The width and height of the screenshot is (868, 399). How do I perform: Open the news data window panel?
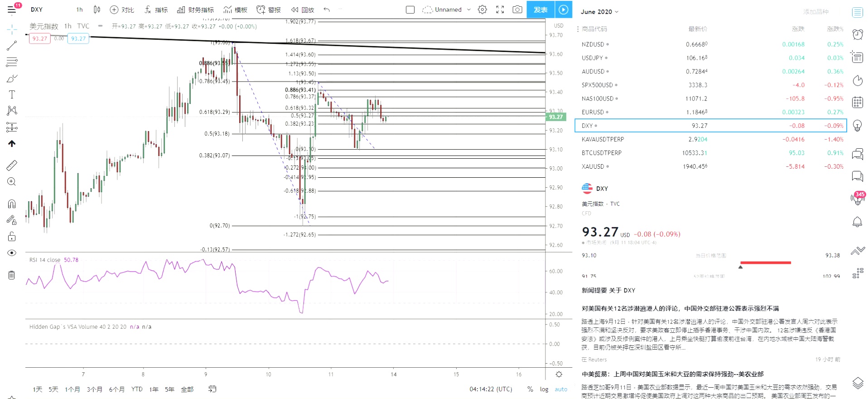[x=857, y=57]
